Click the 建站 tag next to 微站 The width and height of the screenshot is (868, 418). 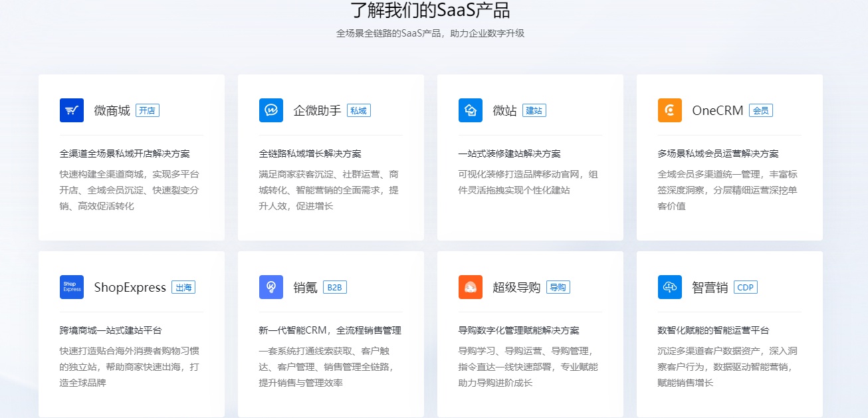[x=534, y=110]
